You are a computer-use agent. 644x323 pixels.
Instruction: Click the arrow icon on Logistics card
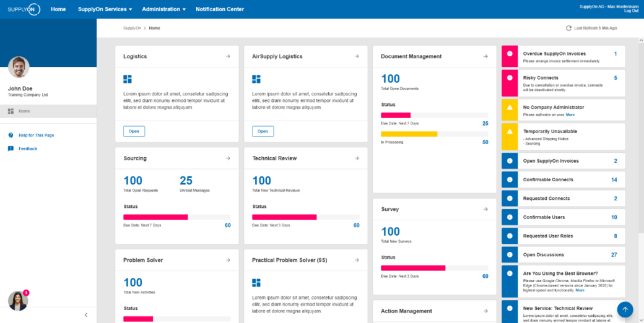228,56
